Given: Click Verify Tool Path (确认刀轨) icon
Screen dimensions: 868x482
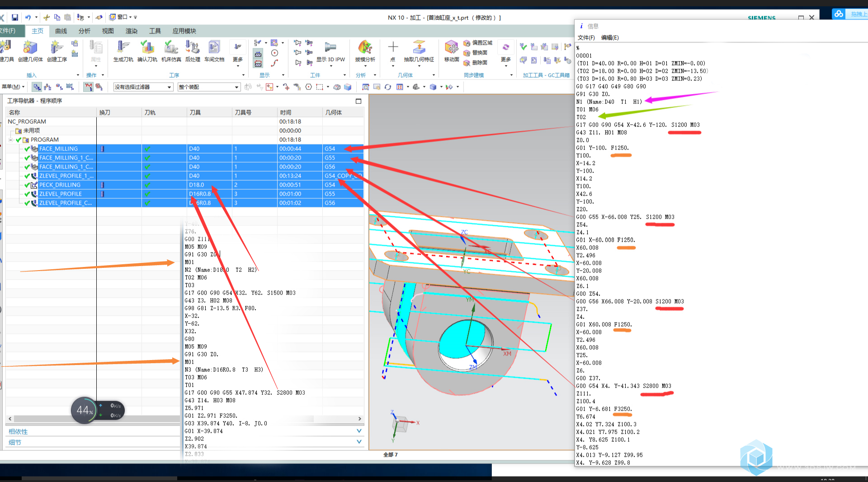Looking at the screenshot, I should coord(147,51).
